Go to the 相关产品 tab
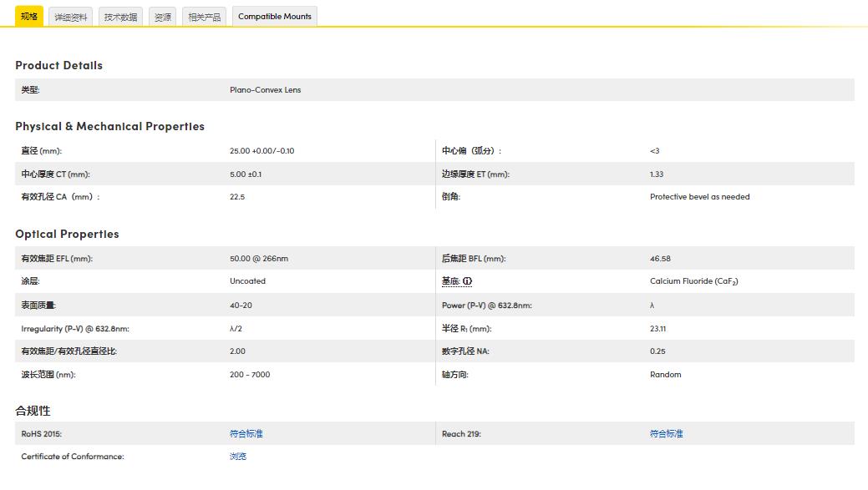 (205, 17)
